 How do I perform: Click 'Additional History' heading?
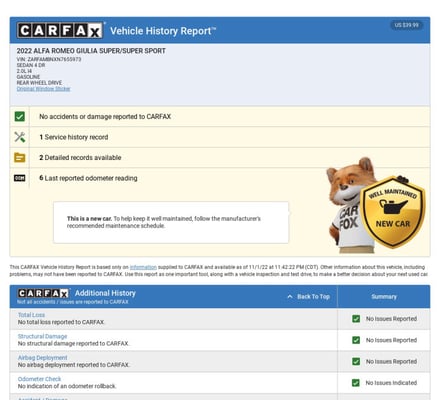(x=105, y=293)
